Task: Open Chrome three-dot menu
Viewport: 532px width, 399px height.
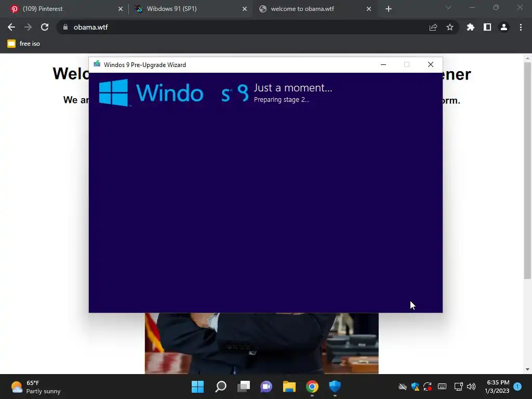Action: pos(521,27)
